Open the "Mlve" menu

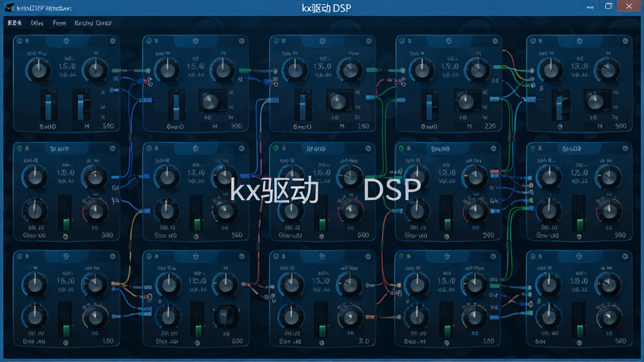[37, 23]
